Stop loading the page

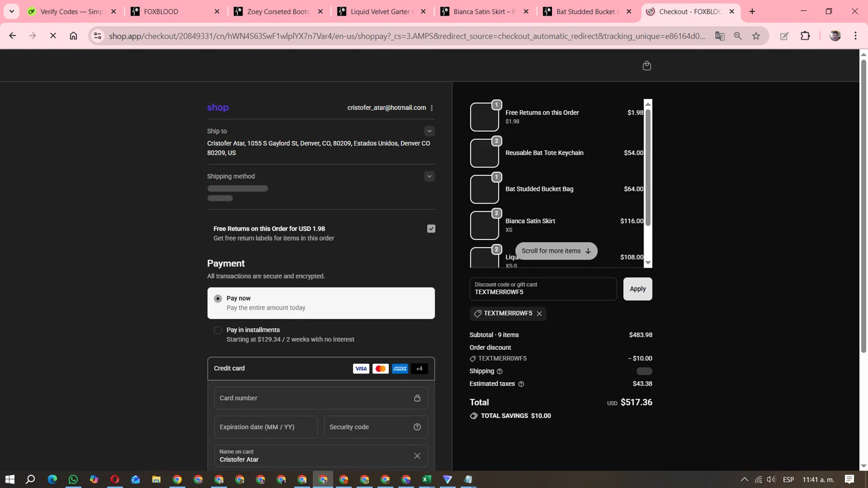pyautogui.click(x=53, y=36)
